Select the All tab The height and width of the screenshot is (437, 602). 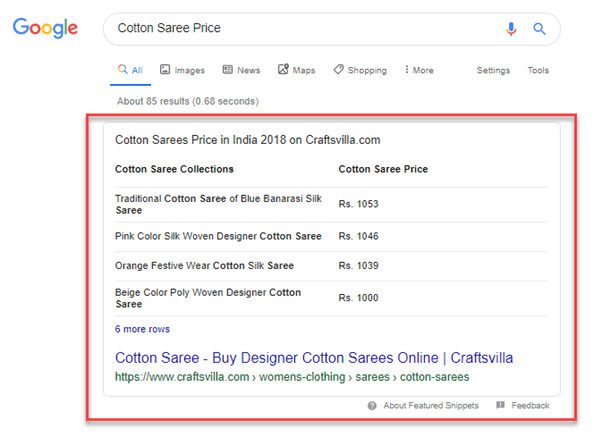pos(130,70)
